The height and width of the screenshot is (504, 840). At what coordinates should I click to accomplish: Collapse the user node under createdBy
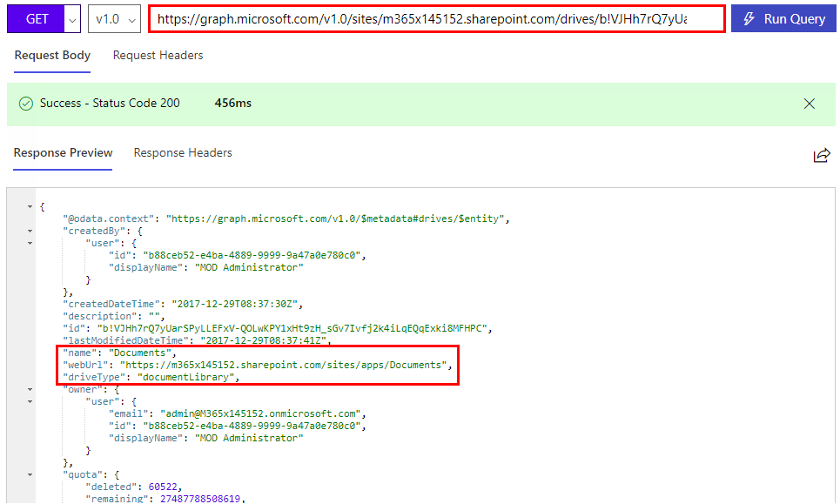pos(30,243)
